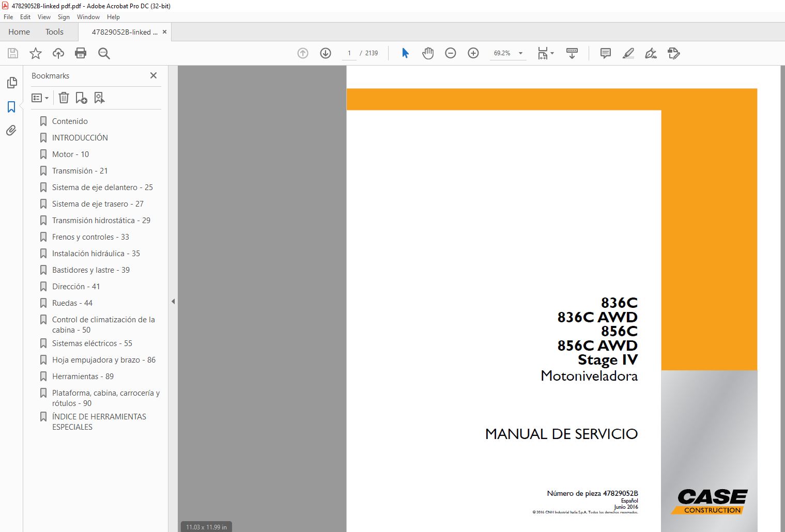Click the zoom percentage 69.2% field
The image size is (785, 532).
click(x=502, y=53)
